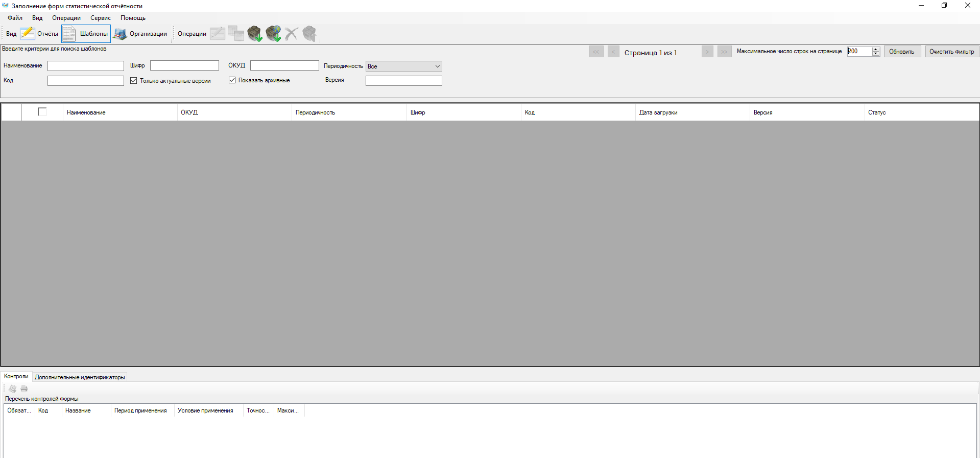This screenshot has width=980, height=458.
Task: Click the Страница 1 из 1 page indicator
Action: [x=651, y=53]
